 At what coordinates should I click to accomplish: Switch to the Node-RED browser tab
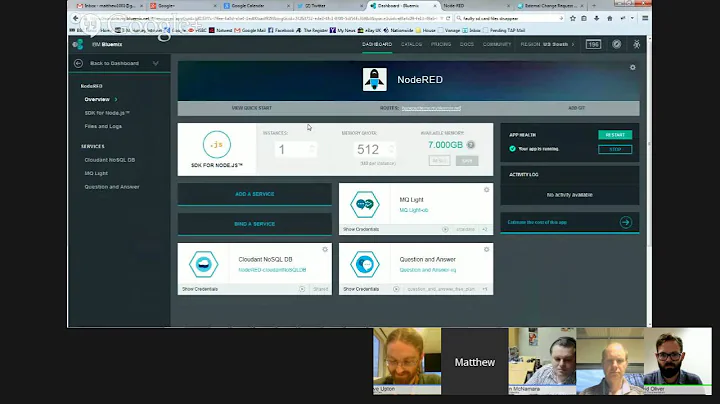[x=476, y=6]
